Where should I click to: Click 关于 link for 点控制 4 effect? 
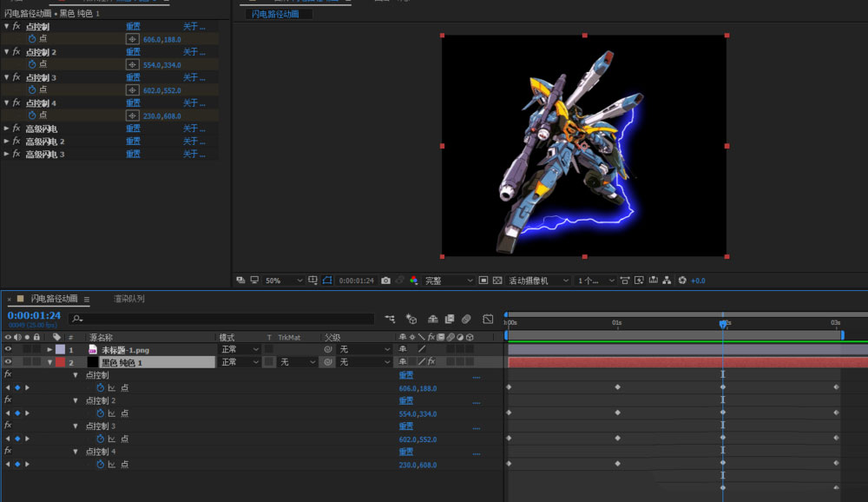pos(194,102)
